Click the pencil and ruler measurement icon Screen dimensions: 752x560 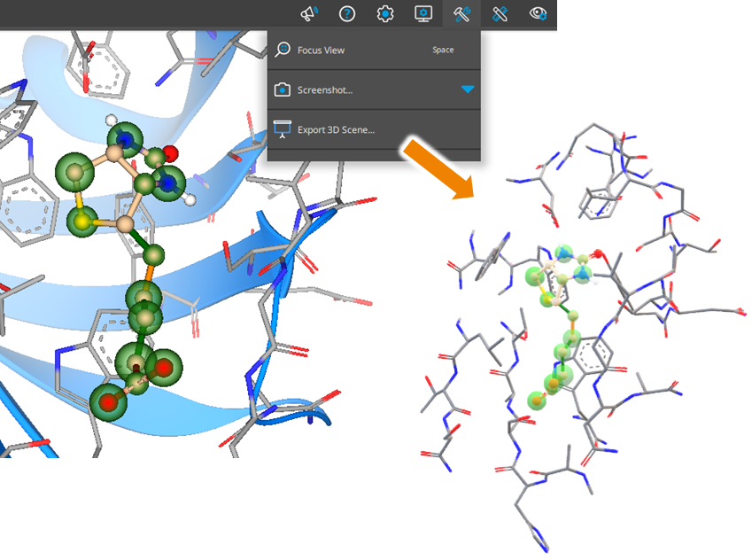tap(500, 13)
